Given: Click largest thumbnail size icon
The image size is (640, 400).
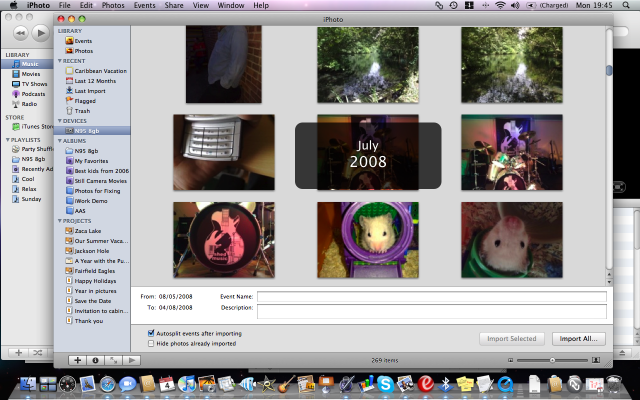Looking at the screenshot, I should [x=596, y=360].
